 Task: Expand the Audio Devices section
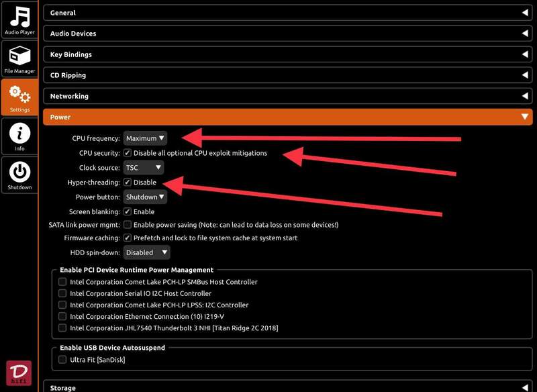click(x=288, y=34)
